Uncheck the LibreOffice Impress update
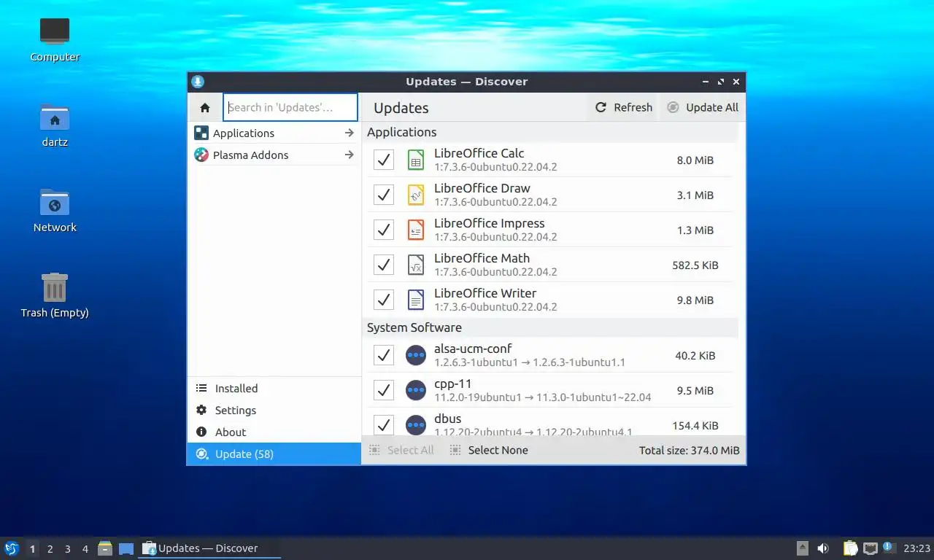The image size is (934, 560). click(384, 230)
